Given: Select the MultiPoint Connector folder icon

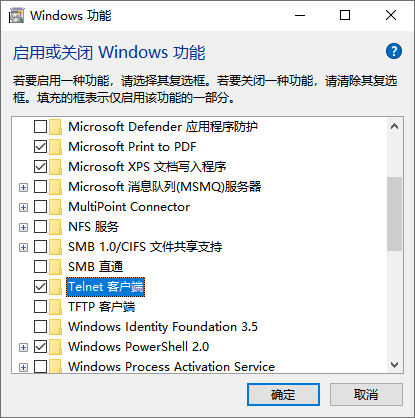Looking at the screenshot, I should click(55, 207).
